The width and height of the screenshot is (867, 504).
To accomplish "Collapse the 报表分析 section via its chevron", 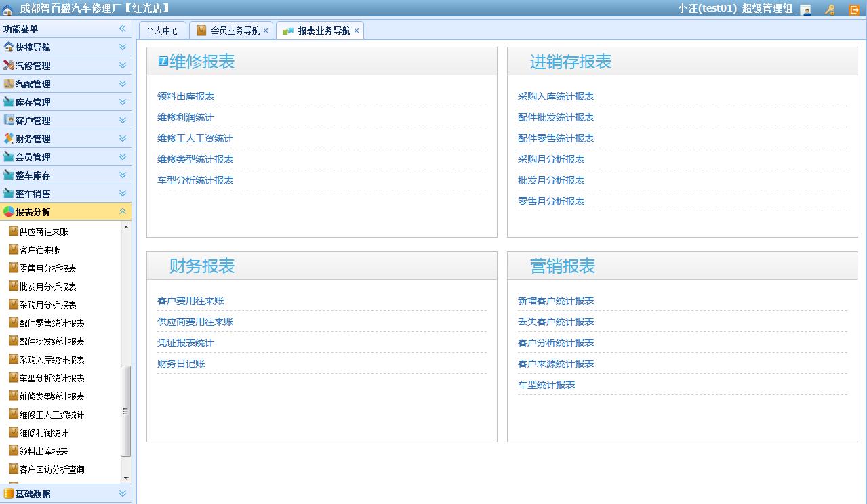I will point(124,211).
